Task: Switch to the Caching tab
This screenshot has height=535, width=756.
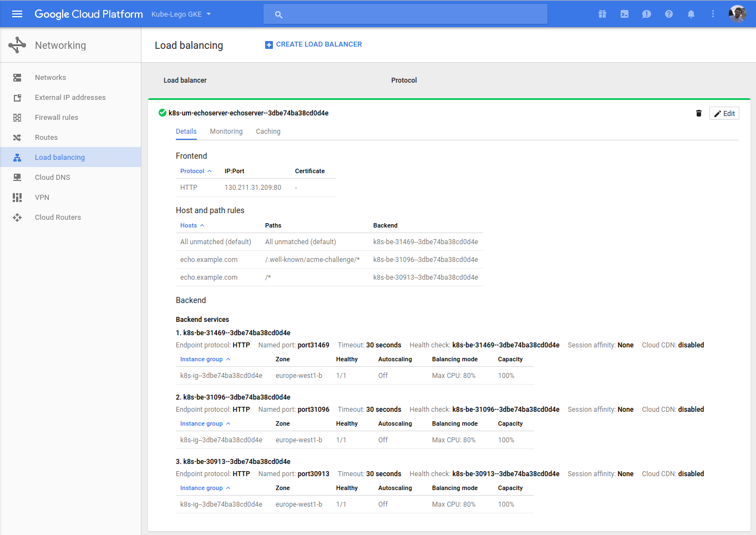Action: coord(268,132)
